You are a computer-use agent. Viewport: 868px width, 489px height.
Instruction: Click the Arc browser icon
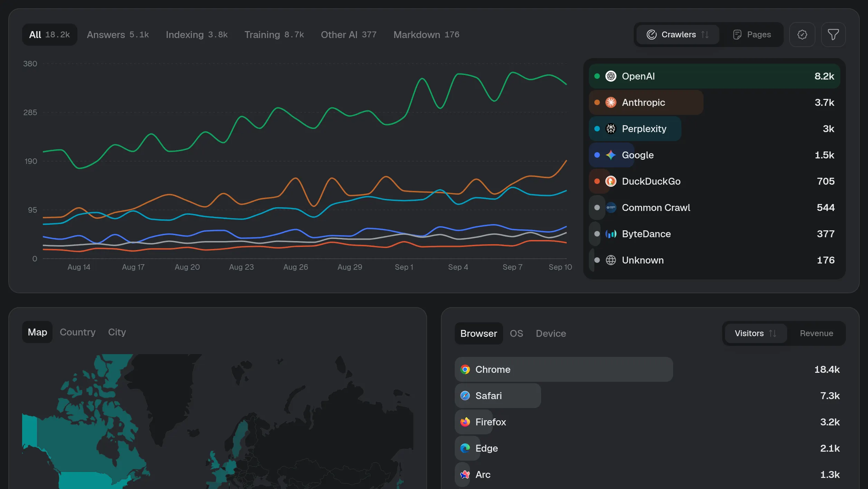point(465,474)
